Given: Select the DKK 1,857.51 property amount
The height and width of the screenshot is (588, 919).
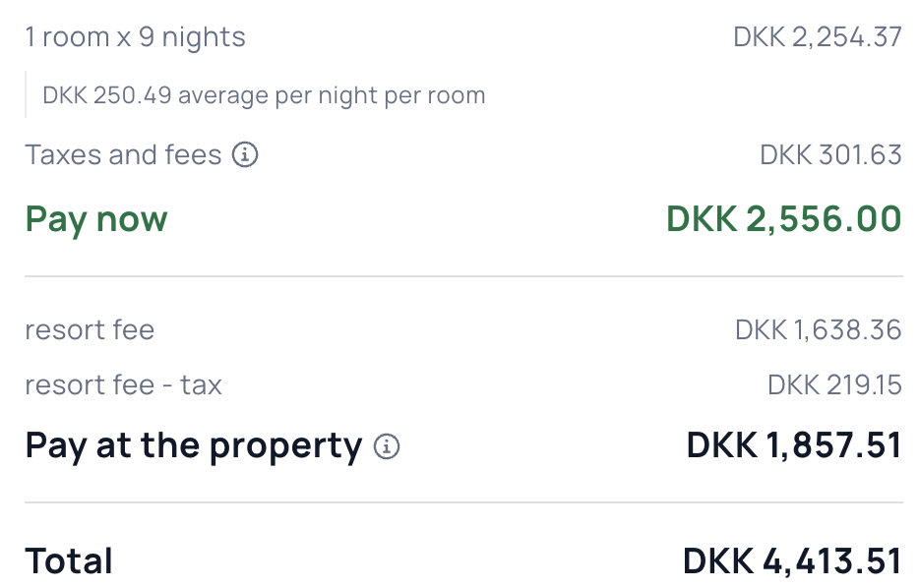Looking at the screenshot, I should click(x=793, y=446).
